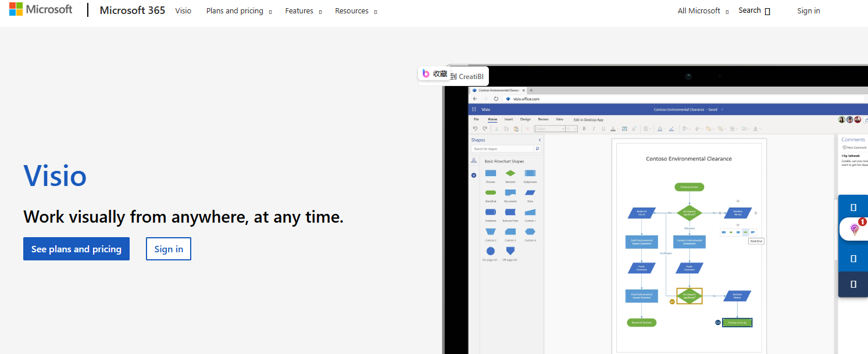
Task: Click Edit in Desktop App
Action: coord(588,120)
